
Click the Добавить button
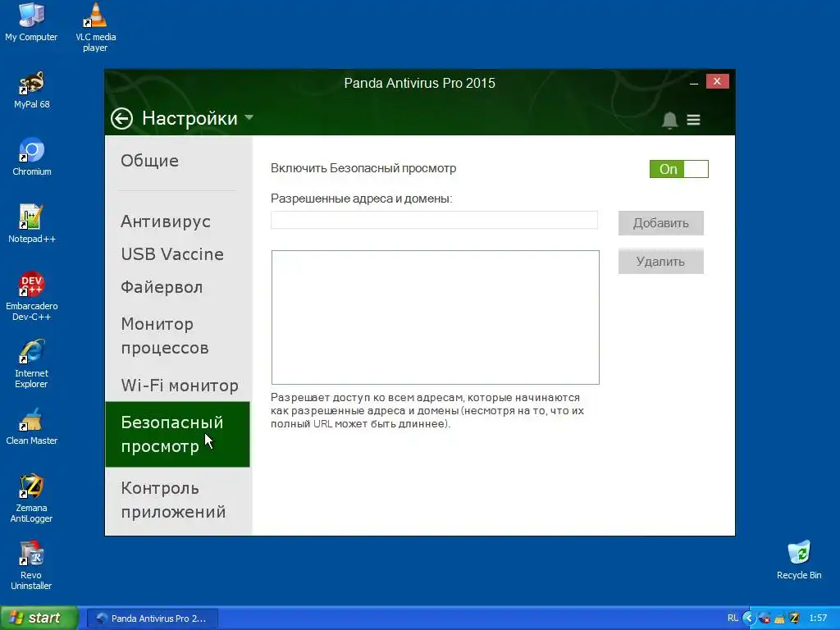[660, 223]
